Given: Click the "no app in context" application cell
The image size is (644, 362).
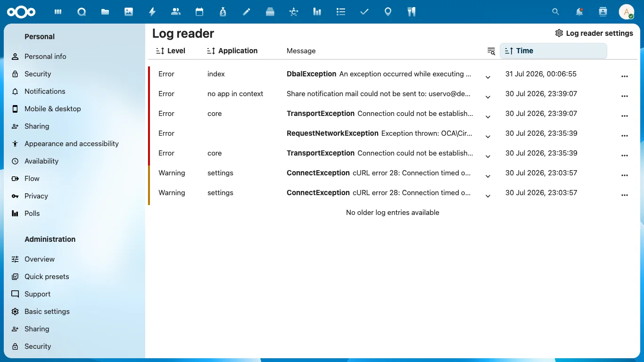Looking at the screenshot, I should point(235,94).
